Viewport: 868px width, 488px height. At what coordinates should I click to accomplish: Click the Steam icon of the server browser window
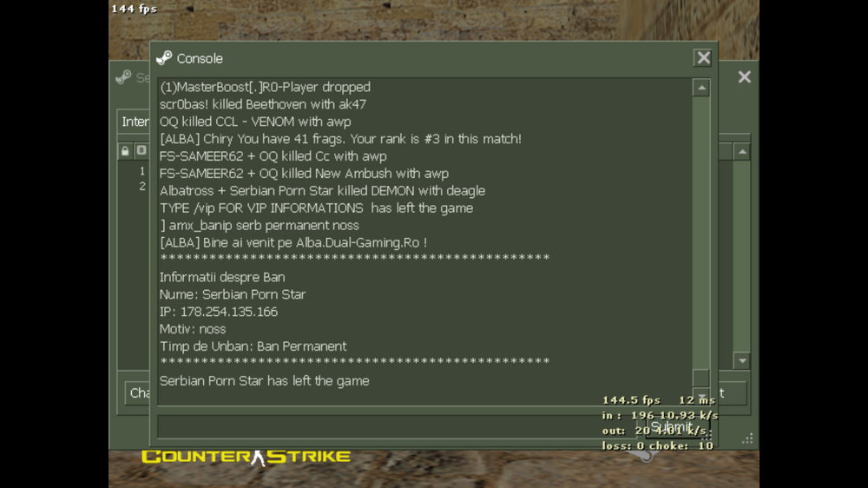(123, 77)
